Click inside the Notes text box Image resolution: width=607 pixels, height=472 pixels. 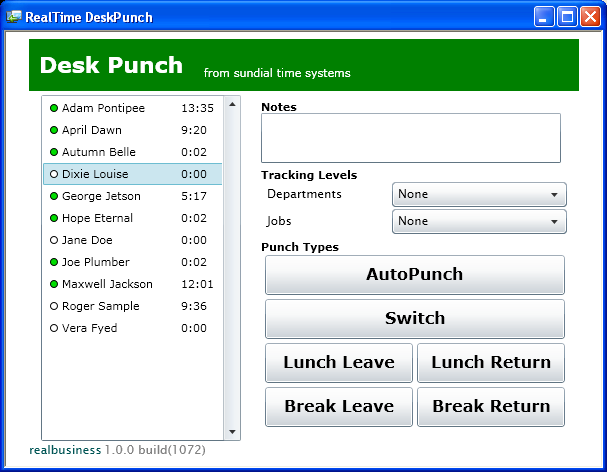pos(410,138)
